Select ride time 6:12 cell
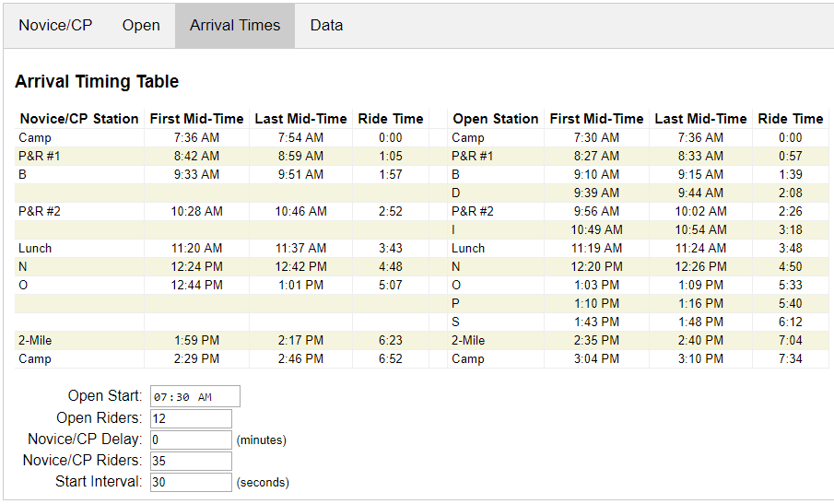Screen dimensions: 834x504 [x=791, y=322]
